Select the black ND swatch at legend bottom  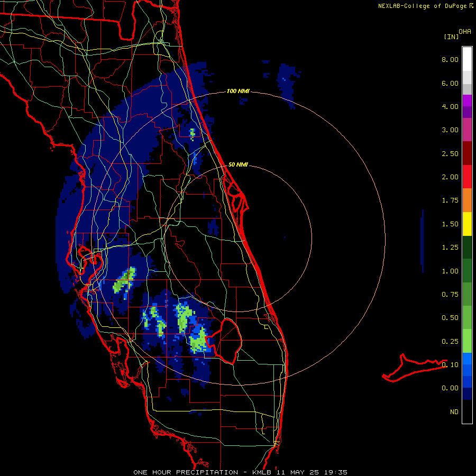click(x=467, y=411)
